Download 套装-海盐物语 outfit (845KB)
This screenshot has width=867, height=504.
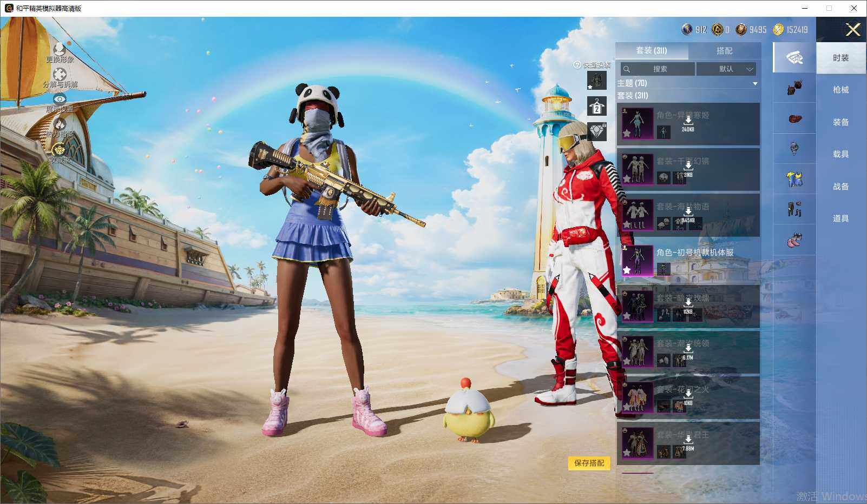(x=688, y=215)
